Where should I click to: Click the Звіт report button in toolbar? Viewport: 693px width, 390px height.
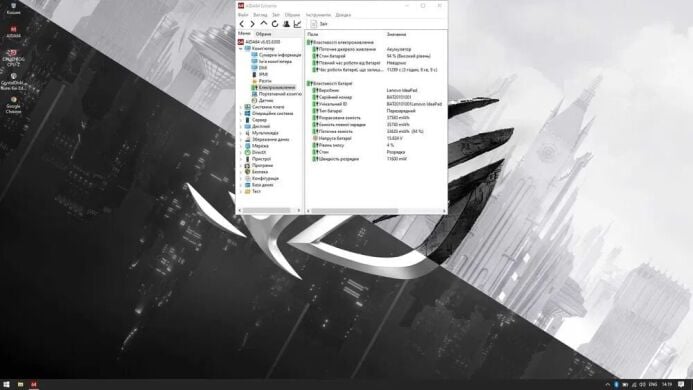(319, 24)
